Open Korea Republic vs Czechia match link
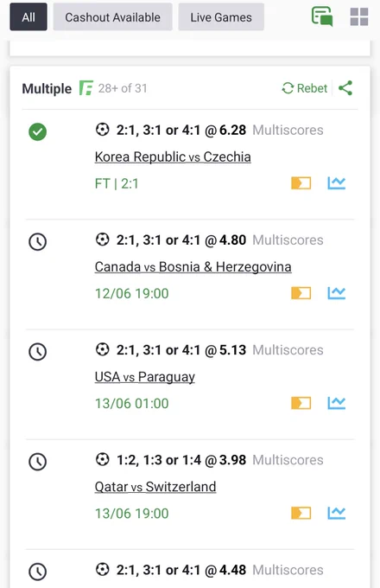Screen dimensions: 380x588 tap(173, 157)
